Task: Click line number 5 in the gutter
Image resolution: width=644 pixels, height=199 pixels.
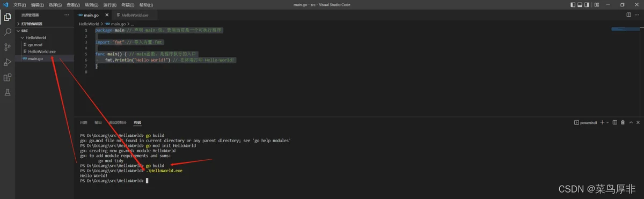Action: click(x=86, y=54)
